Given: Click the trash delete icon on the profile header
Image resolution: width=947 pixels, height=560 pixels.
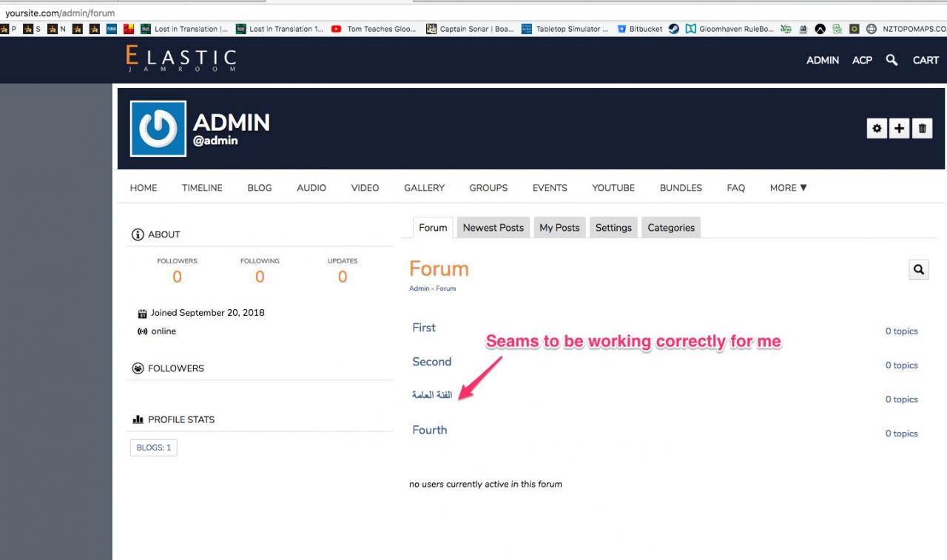Looking at the screenshot, I should click(x=922, y=129).
